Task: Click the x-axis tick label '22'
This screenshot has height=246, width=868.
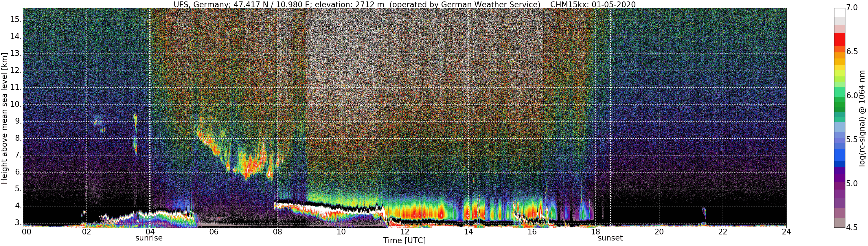Action: tap(723, 232)
